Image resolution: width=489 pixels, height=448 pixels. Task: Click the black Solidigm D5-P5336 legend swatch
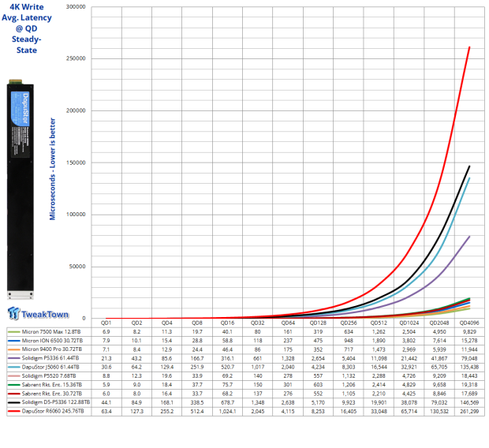13,403
